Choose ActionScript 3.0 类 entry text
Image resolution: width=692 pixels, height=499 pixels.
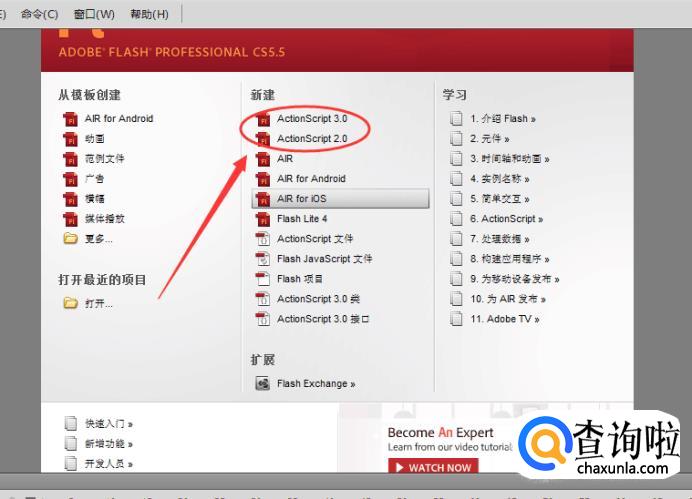click(x=318, y=299)
